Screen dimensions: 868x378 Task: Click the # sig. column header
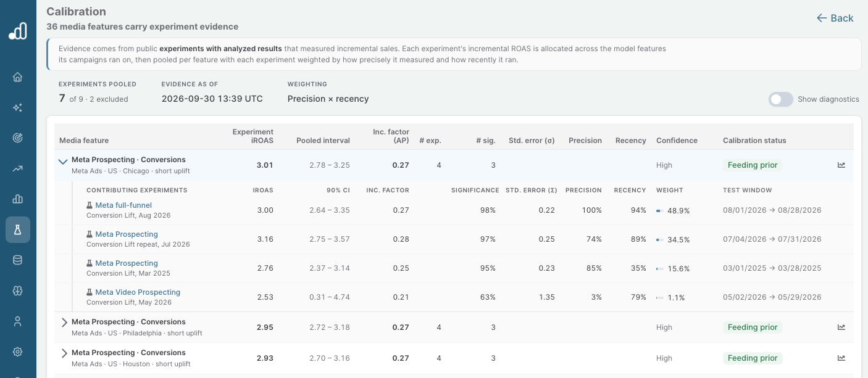click(486, 141)
